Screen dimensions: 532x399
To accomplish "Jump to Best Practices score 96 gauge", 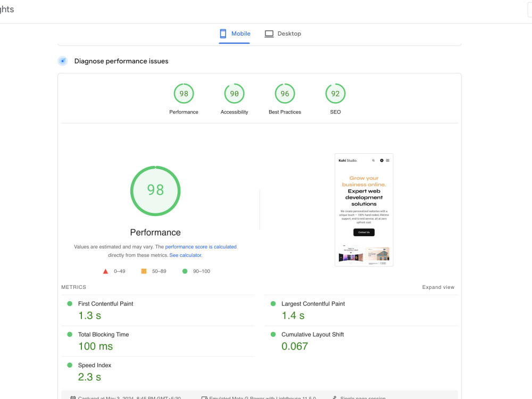I will pyautogui.click(x=285, y=94).
